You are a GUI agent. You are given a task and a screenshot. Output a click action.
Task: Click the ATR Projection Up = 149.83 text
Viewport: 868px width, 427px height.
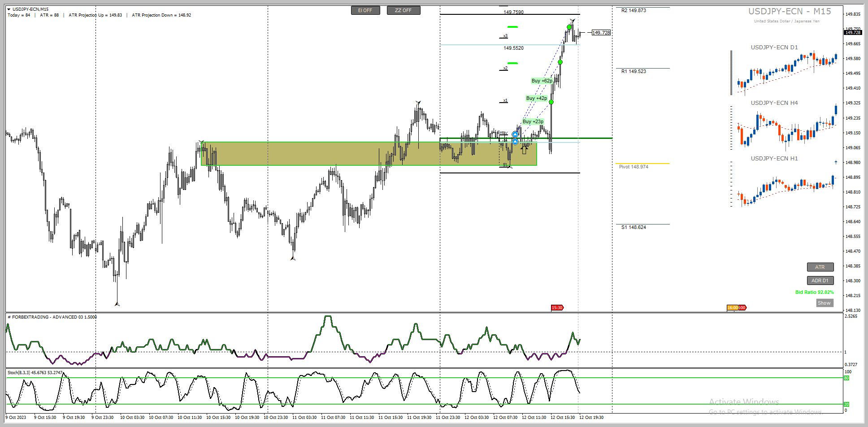(95, 15)
